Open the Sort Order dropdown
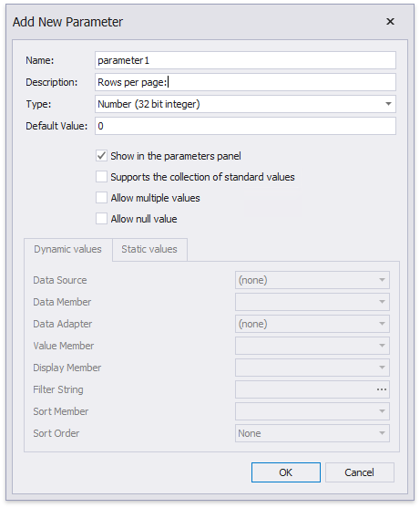This screenshot has width=420, height=508. 312,433
